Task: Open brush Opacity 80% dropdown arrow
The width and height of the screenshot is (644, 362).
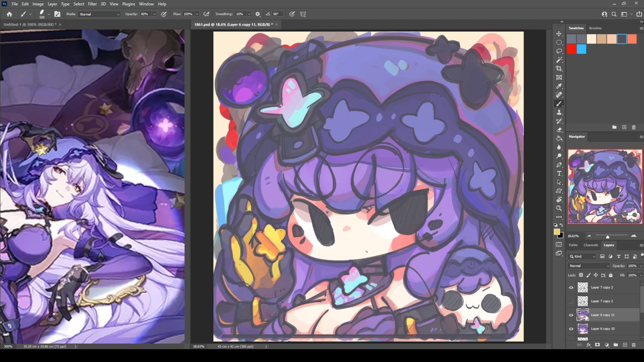Action: click(154, 14)
